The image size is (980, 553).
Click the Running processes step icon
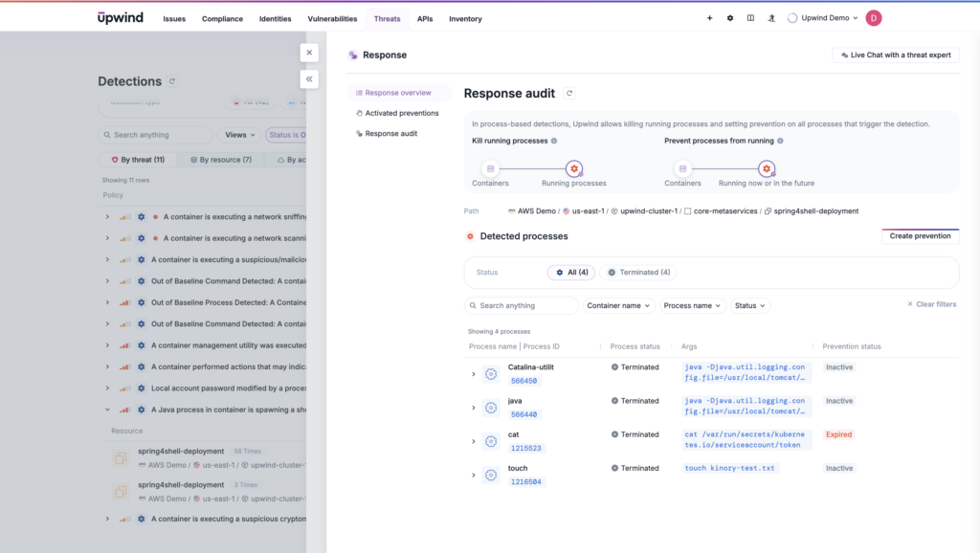(x=574, y=168)
